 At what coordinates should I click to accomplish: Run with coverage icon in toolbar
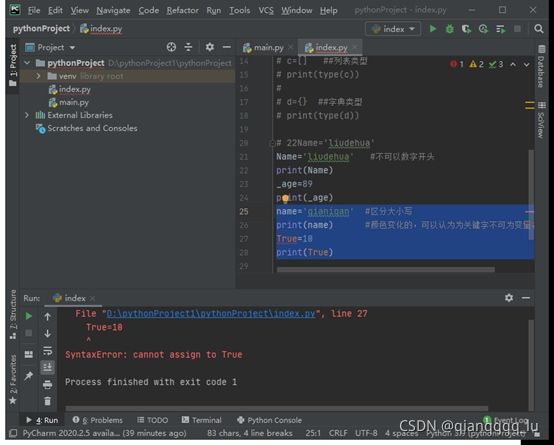coord(466,29)
